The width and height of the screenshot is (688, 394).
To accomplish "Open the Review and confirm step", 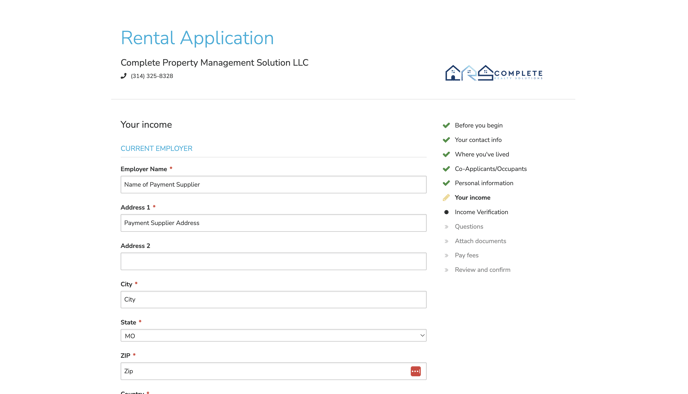I will [x=482, y=270].
